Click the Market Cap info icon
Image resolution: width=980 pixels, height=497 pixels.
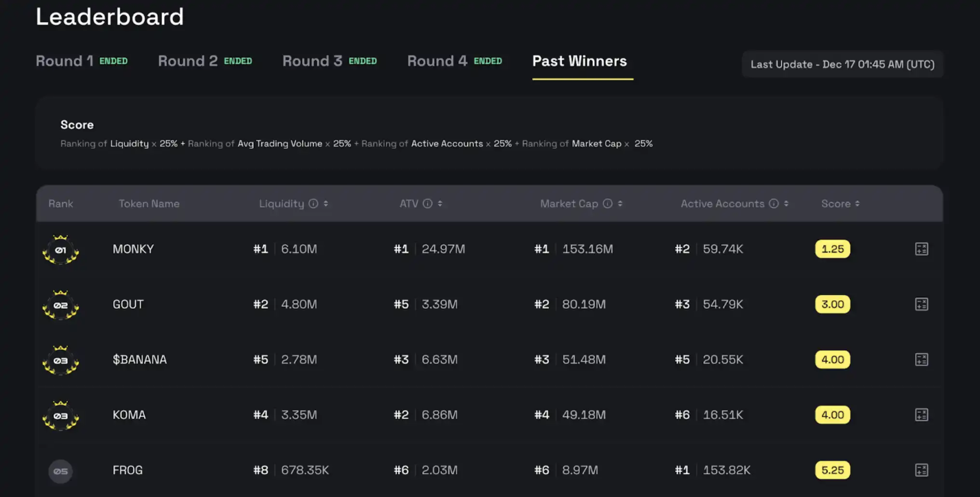tap(608, 204)
